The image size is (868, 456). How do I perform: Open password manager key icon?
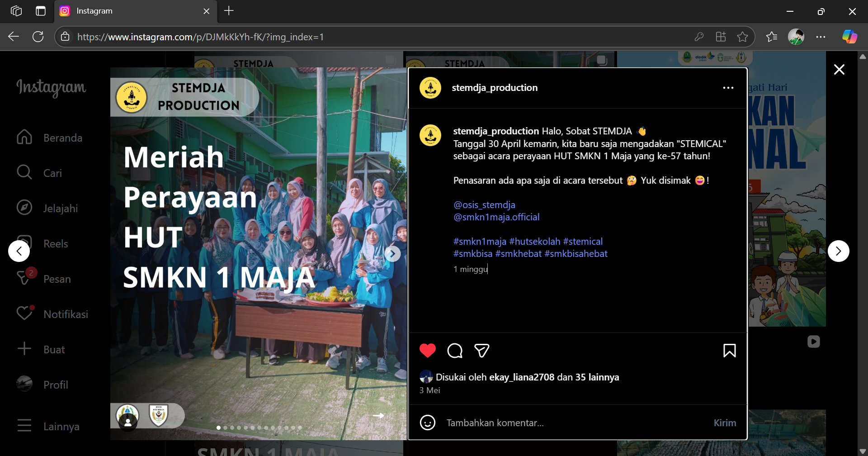pyautogui.click(x=699, y=37)
